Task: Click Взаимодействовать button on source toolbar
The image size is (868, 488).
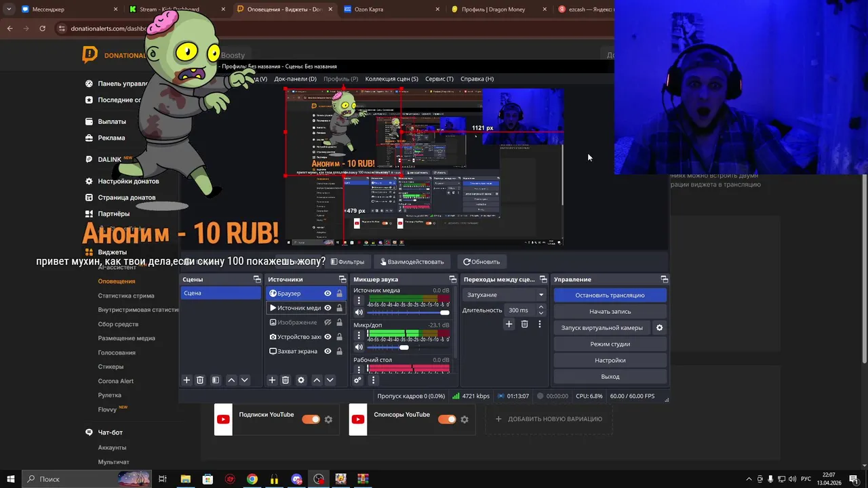Action: pyautogui.click(x=412, y=262)
